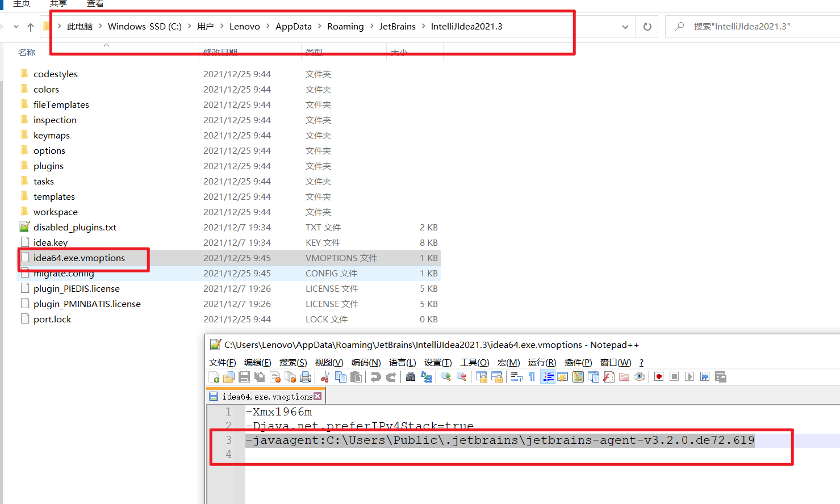The width and height of the screenshot is (840, 504).
Task: Click Run Macro Multiple Times icon
Action: 705,377
